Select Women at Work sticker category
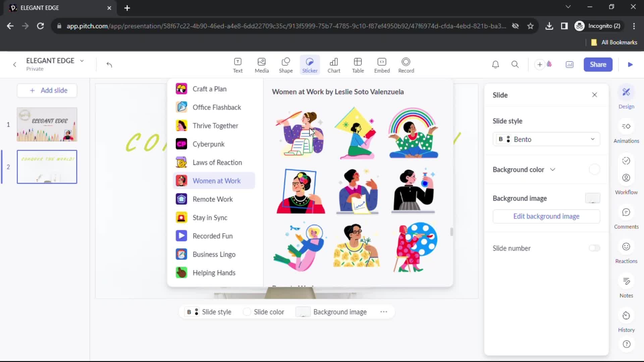The width and height of the screenshot is (644, 362). (217, 181)
